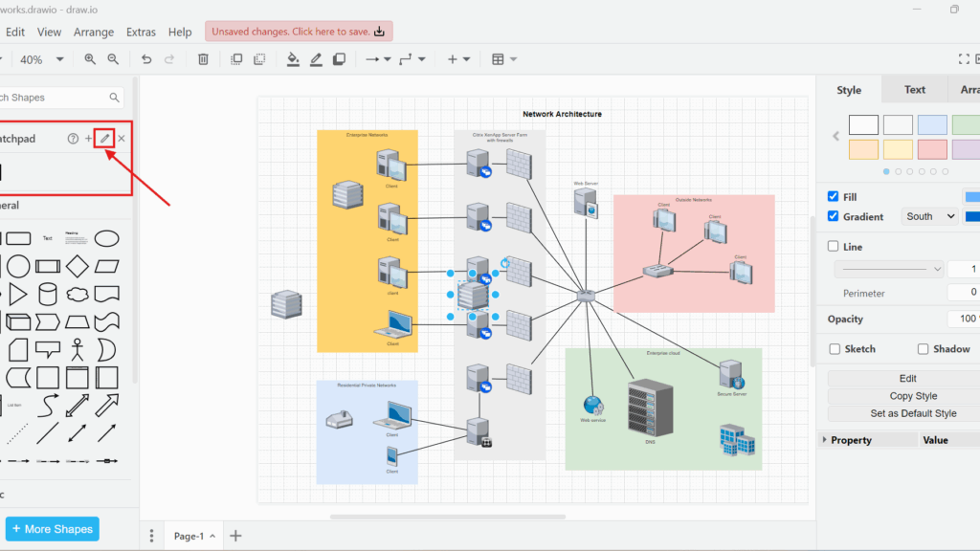Screen dimensions: 980x551
Task: Toggle the shadow toolbar icon
Action: (339, 59)
